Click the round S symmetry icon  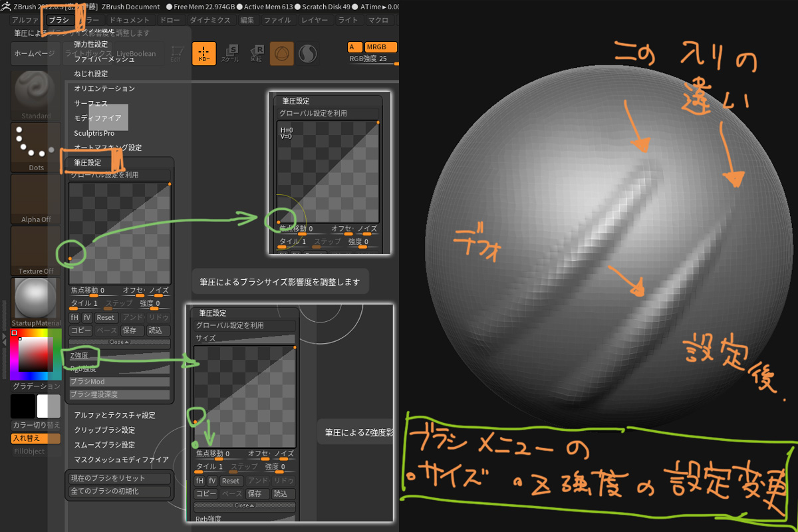(x=307, y=54)
